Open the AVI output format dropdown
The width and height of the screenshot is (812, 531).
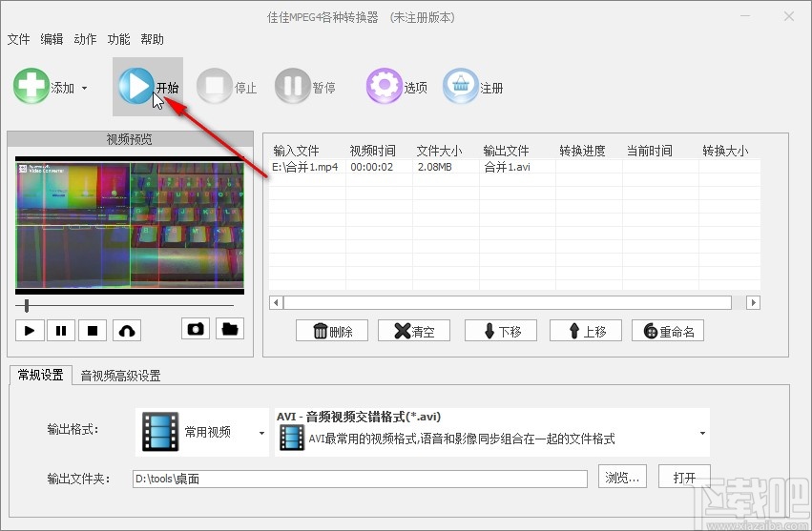(x=492, y=432)
